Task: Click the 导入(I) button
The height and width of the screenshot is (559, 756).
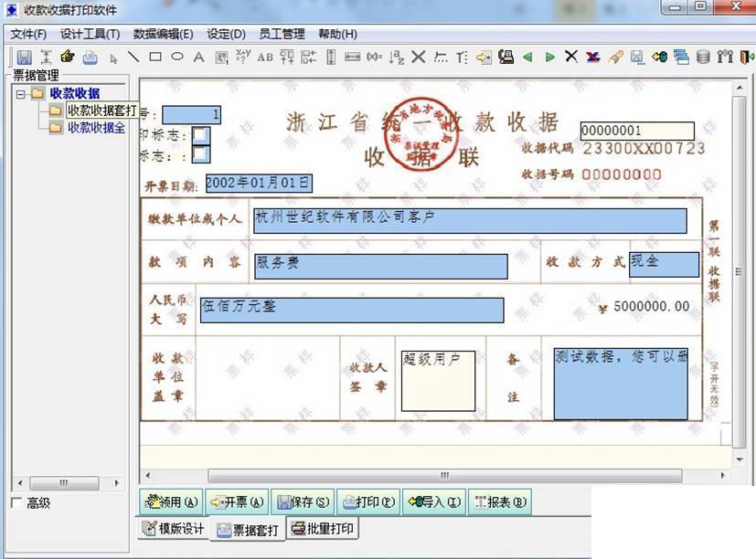Action: click(x=434, y=502)
